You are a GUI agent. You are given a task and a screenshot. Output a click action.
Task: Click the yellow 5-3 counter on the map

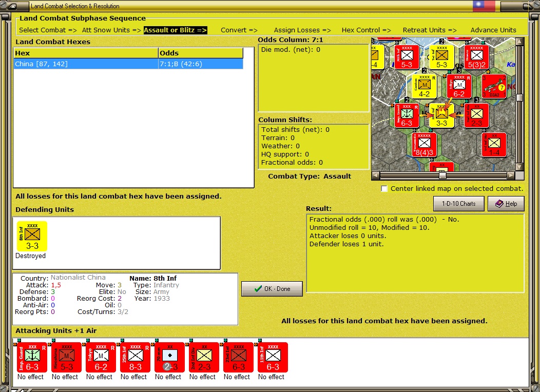tap(442, 57)
